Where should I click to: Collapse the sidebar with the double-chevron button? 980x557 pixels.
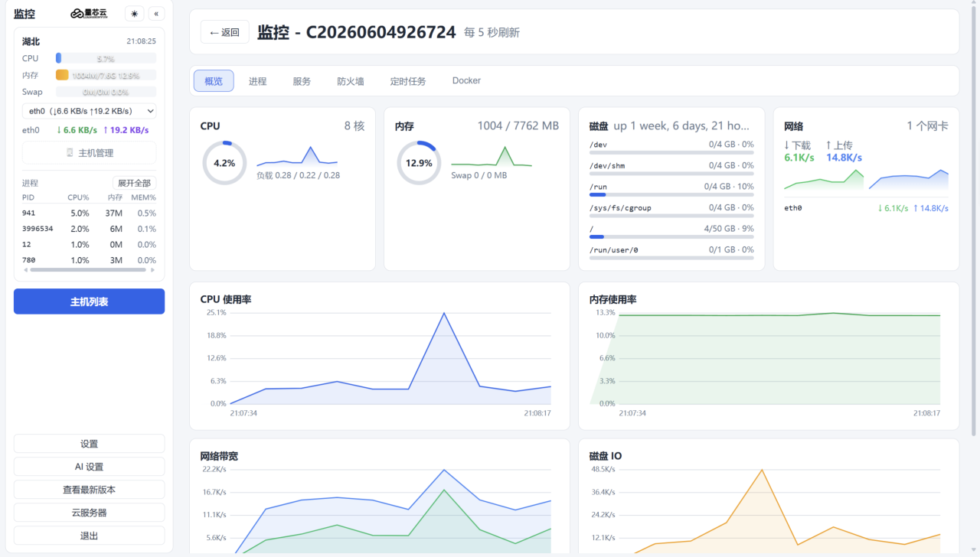156,14
